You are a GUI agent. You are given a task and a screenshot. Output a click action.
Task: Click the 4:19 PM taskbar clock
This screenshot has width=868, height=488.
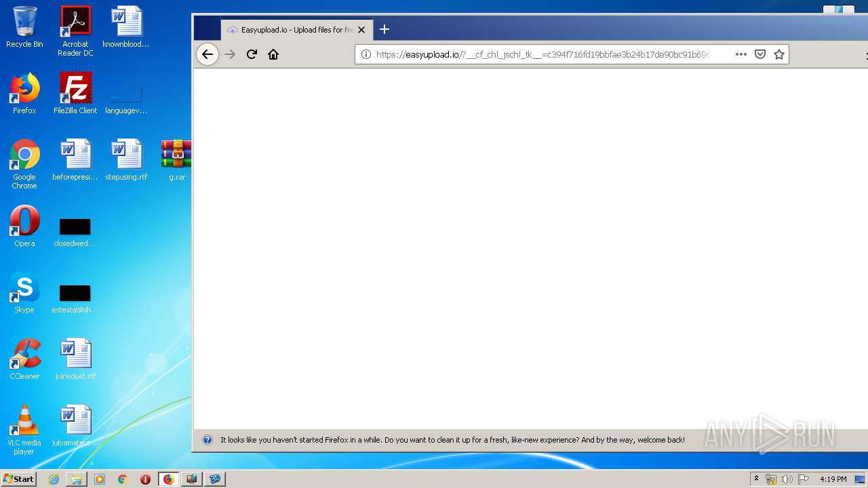[833, 479]
